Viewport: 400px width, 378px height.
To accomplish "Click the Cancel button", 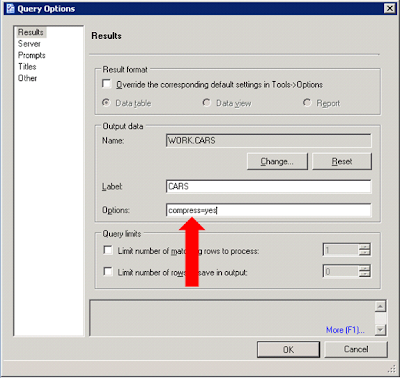I will [x=356, y=349].
